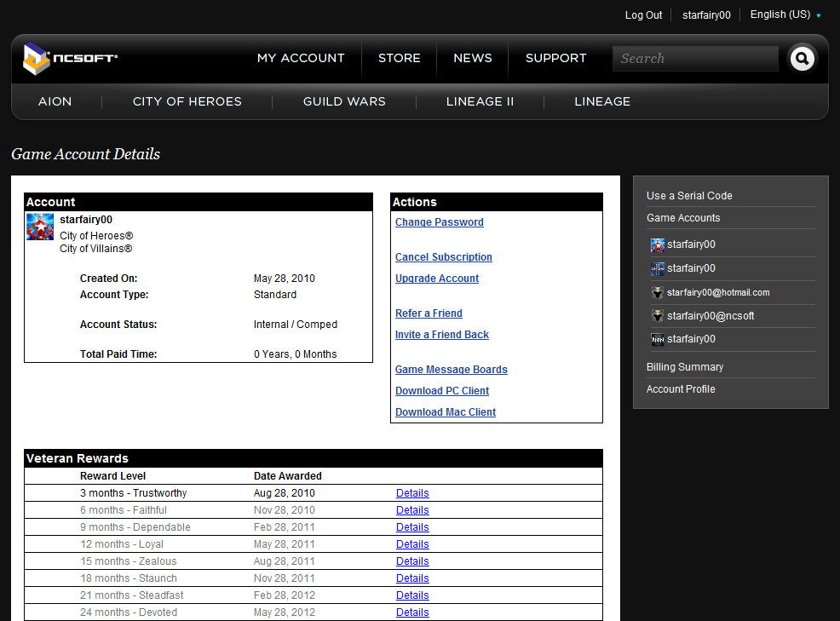Open Details for 6 months - Faithful

tap(412, 510)
